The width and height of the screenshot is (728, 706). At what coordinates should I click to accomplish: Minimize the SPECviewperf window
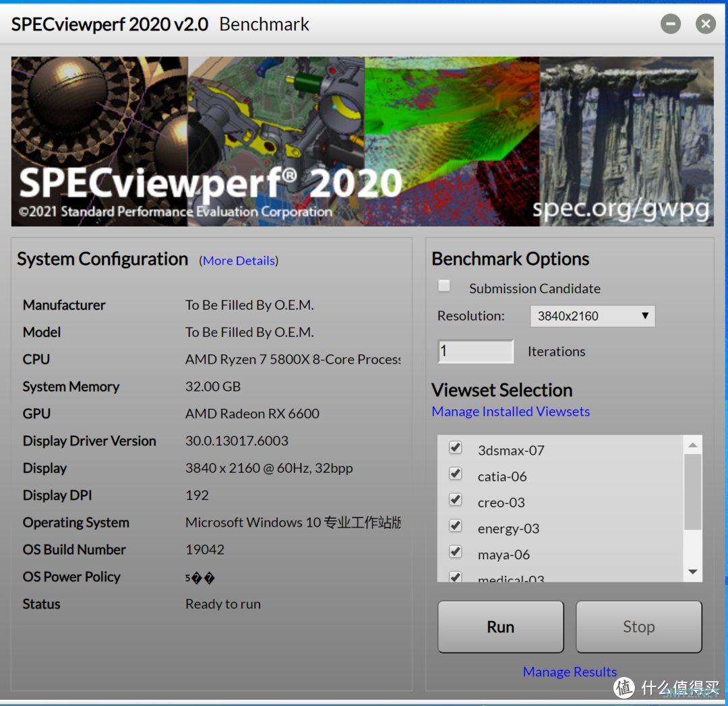(x=671, y=24)
